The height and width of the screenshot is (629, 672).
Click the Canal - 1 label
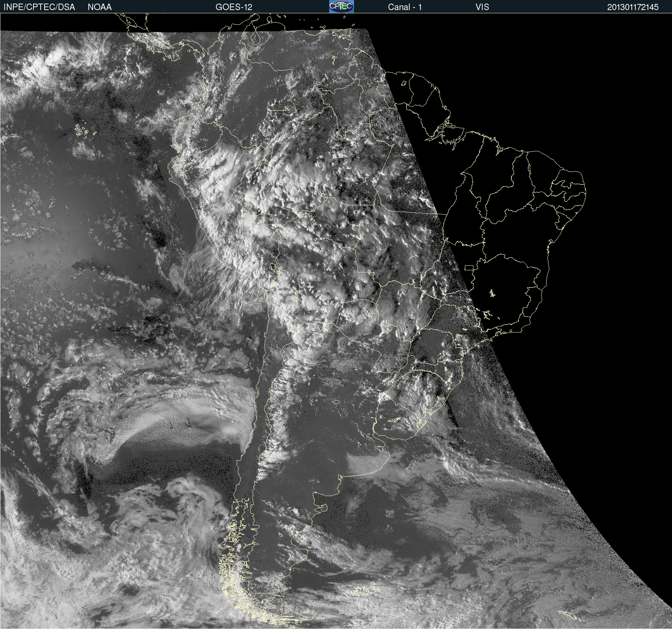click(x=405, y=7)
